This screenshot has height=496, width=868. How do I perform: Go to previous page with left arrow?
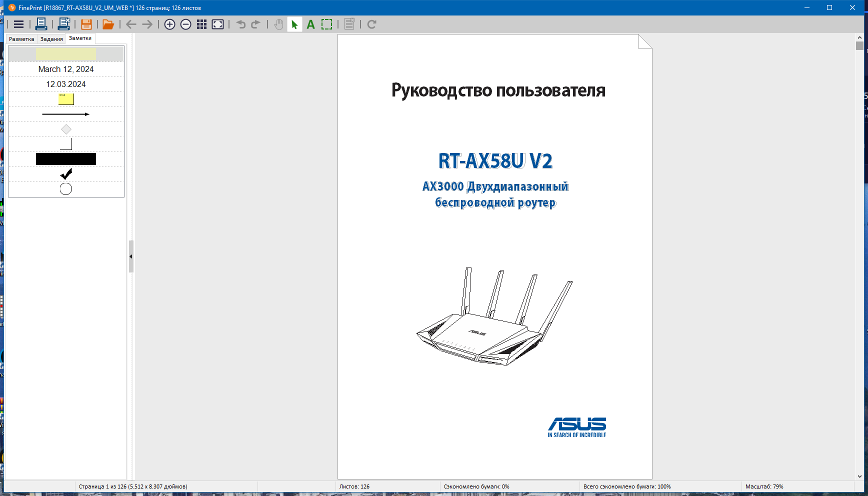(x=131, y=24)
